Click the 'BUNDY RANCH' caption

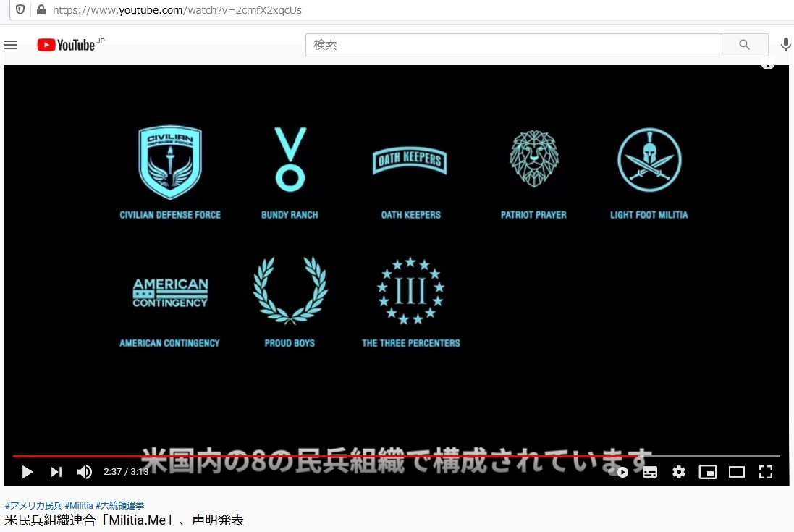tap(290, 215)
